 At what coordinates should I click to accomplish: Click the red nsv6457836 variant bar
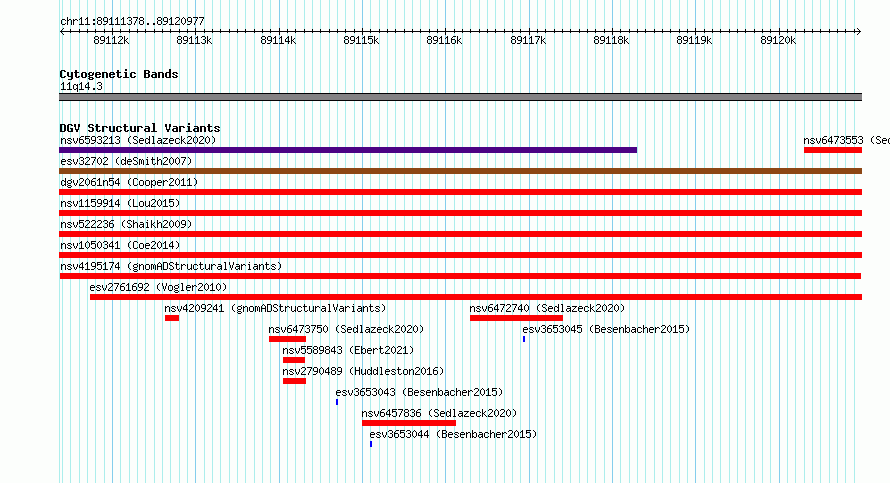[409, 423]
